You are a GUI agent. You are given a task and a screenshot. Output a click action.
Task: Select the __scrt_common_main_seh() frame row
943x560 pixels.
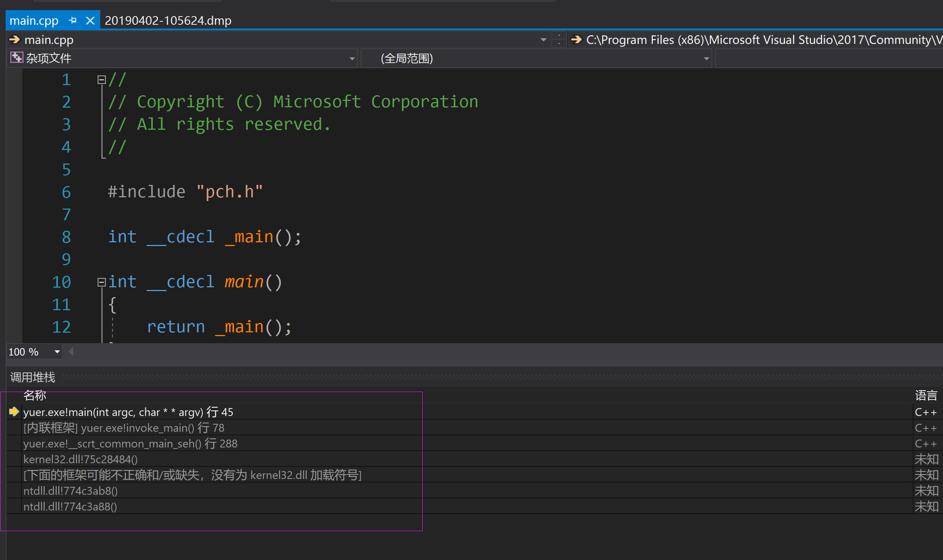[x=130, y=444]
